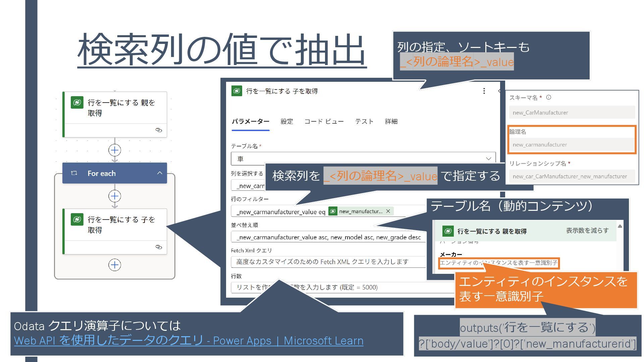Open the three-dot menu in the panel header
This screenshot has width=644, height=362.
(484, 91)
